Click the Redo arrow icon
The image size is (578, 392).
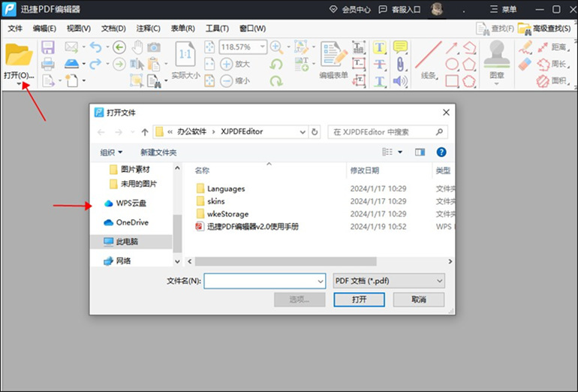click(x=96, y=64)
